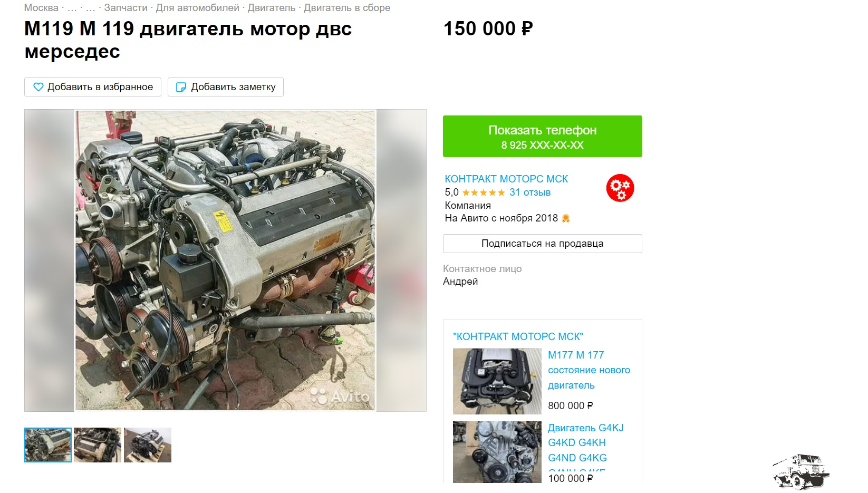Open the Двигатель в сборе breadcrumb
The image size is (868, 493).
click(347, 8)
